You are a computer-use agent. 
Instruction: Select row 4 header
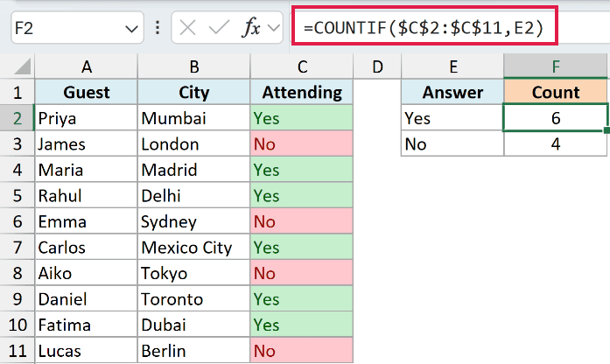[18, 170]
